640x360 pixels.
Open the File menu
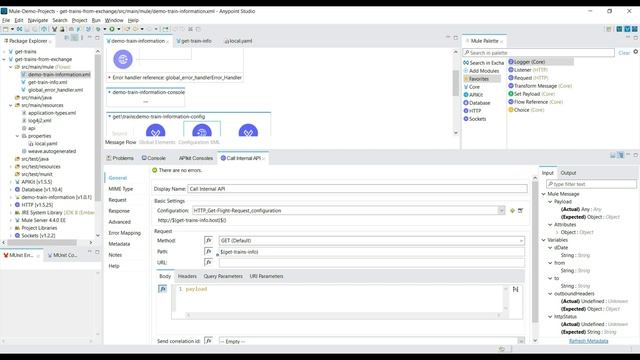6,20
